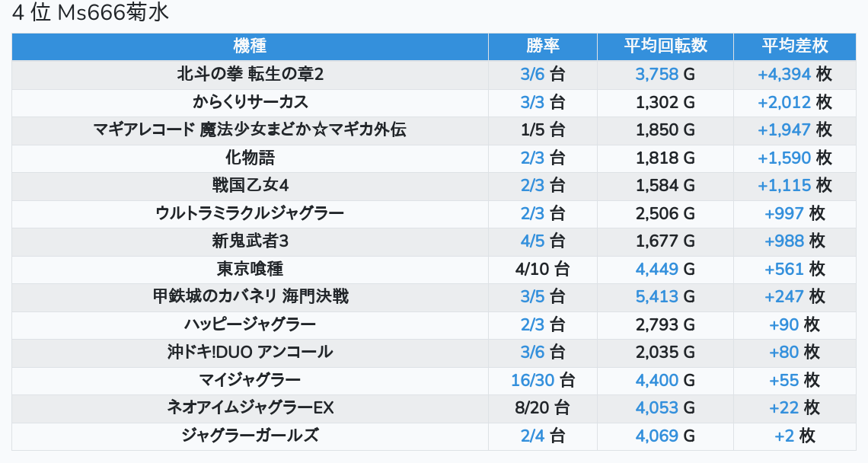The height and width of the screenshot is (463, 868).
Task: Select the 北斗の拳 転生の章2 machine name
Action: (250, 74)
